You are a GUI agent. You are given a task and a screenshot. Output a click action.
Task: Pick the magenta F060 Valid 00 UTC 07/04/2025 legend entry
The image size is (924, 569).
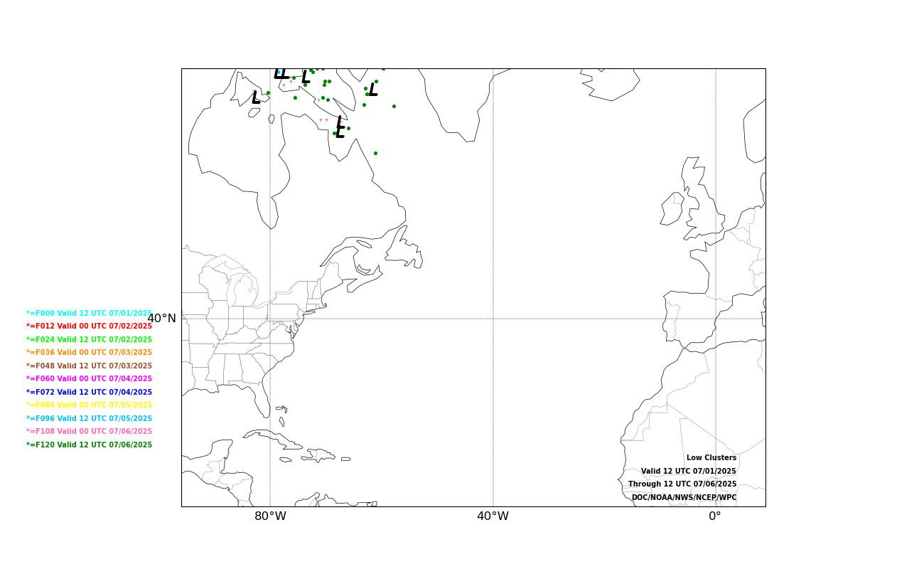[90, 379]
